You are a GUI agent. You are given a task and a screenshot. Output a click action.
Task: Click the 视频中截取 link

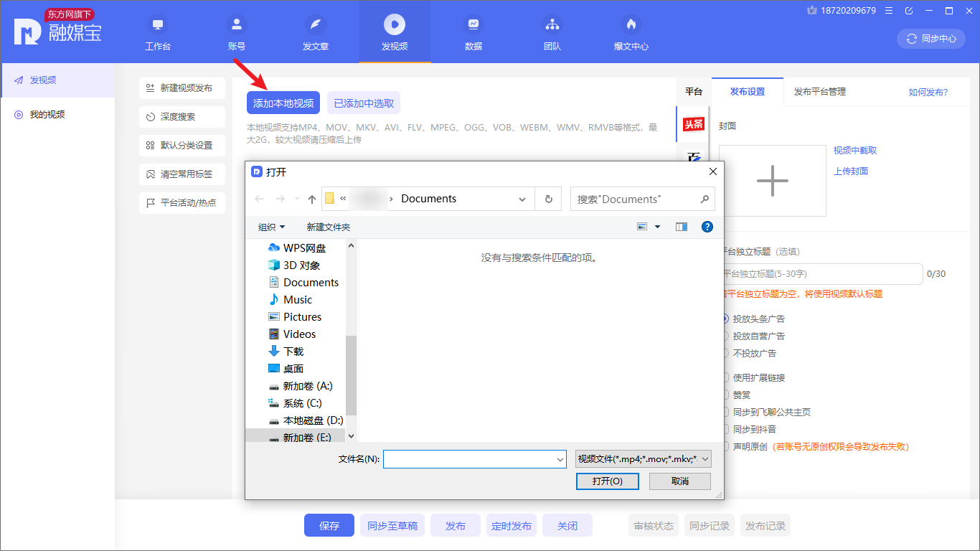(x=855, y=151)
